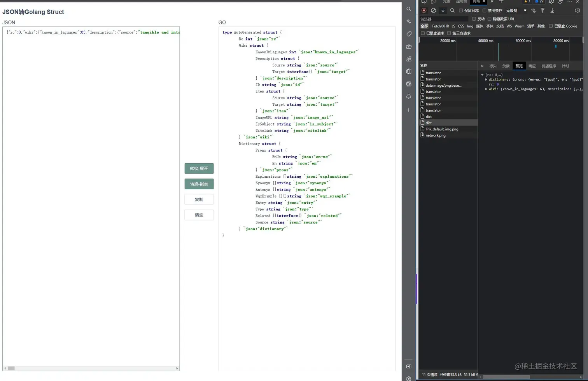The width and height of the screenshot is (588, 381).
Task: Toggle the 隐藏数据 URL checkbox
Action: point(490,19)
